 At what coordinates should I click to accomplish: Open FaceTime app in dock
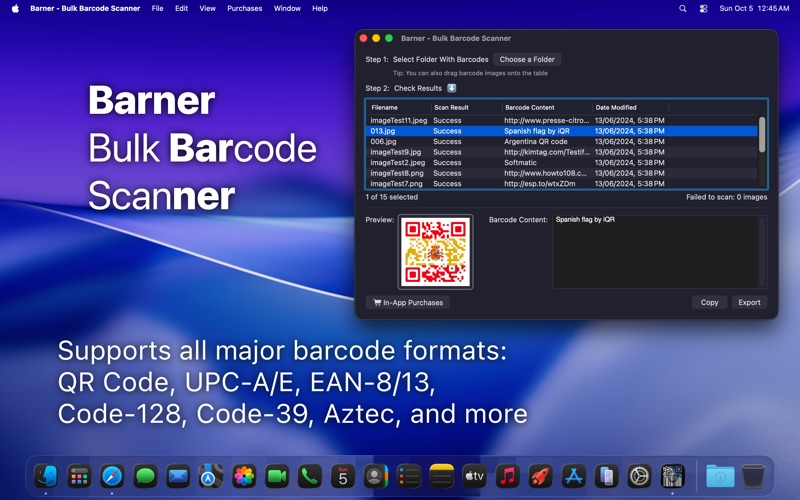tap(277, 477)
